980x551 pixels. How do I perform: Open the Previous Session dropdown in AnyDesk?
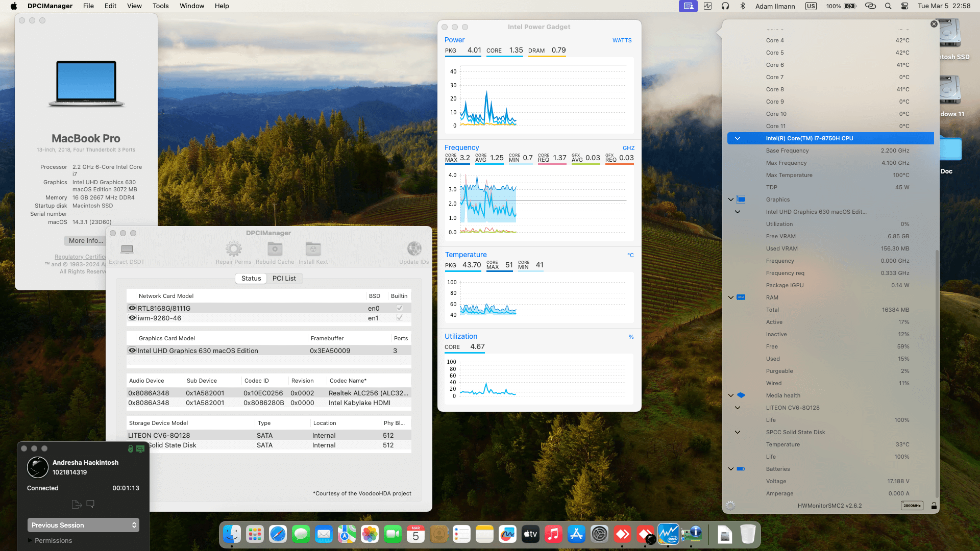[83, 524]
